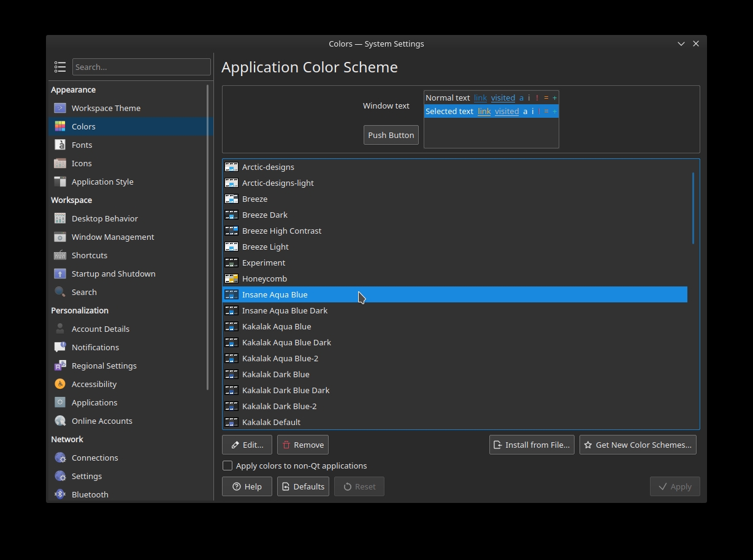Click the Fonts sidebar icon
This screenshot has width=753, height=560.
point(60,145)
